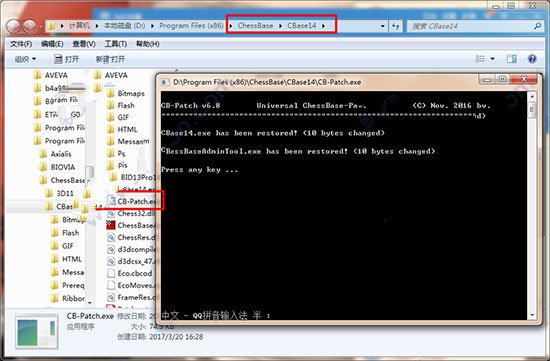Viewport: 550px width, 361px height.
Task: Click the Program Files (x86) breadcrumb
Action: point(191,26)
